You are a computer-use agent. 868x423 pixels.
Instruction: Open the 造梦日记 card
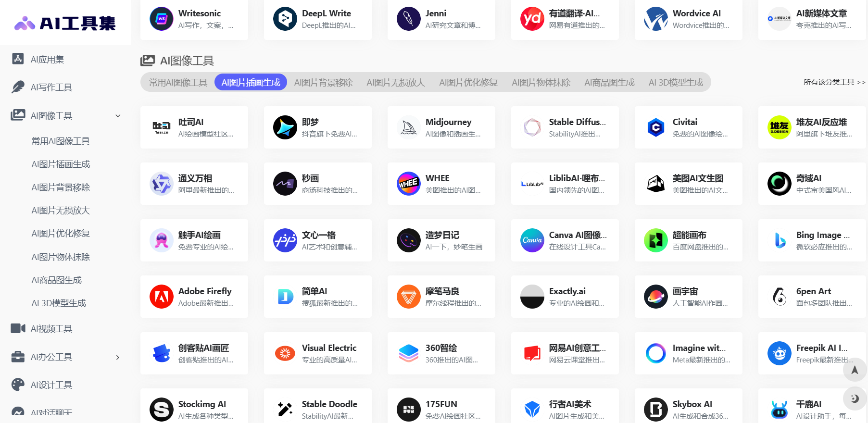pos(441,240)
